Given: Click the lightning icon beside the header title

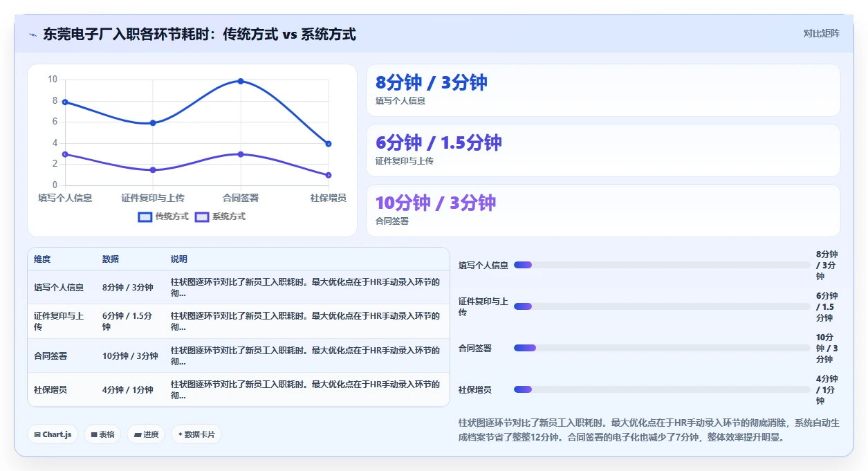Looking at the screenshot, I should tap(33, 35).
